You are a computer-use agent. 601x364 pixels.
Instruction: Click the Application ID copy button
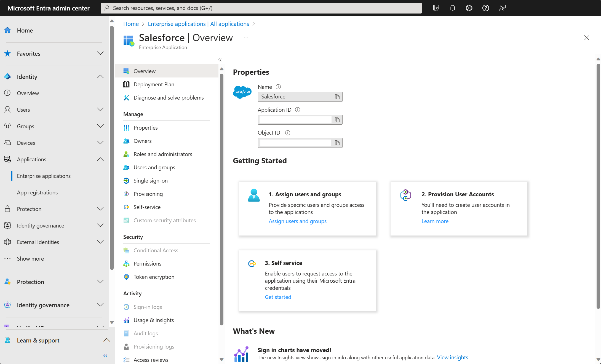337,120
